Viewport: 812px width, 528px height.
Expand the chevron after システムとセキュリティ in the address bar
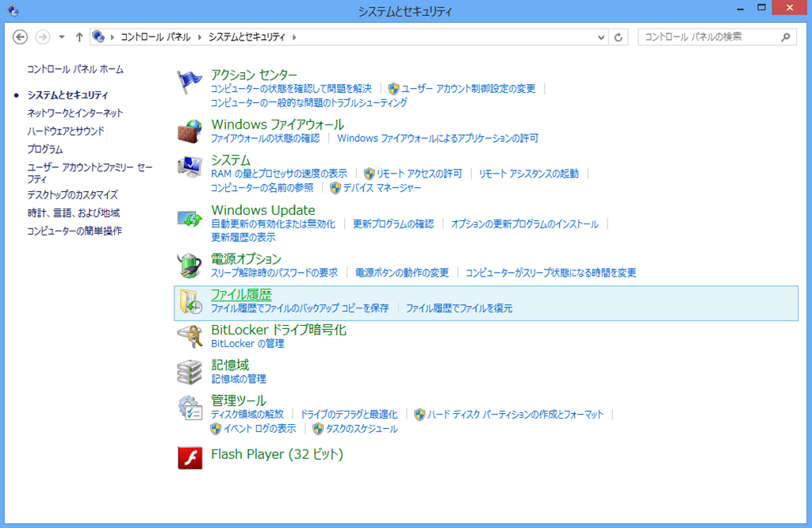tap(295, 37)
